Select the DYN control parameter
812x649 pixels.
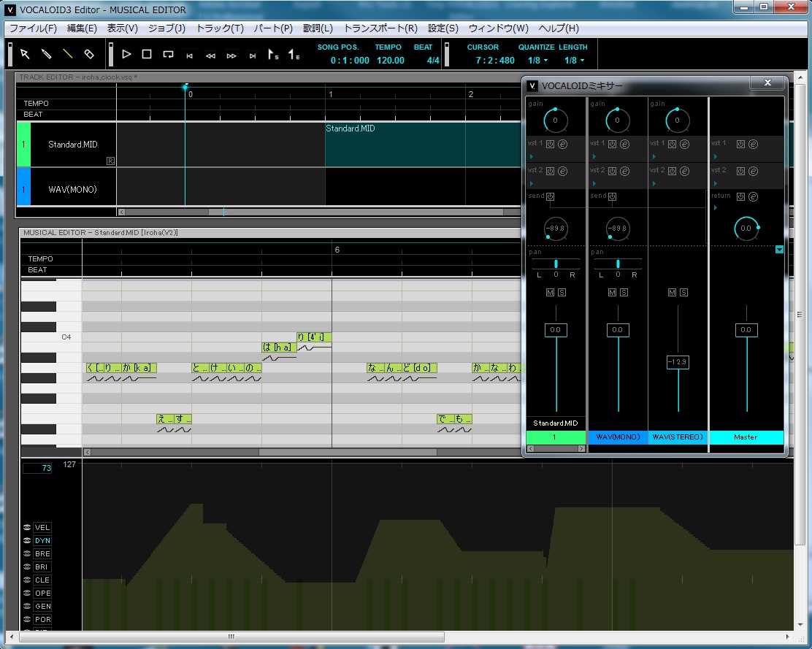pyautogui.click(x=42, y=541)
